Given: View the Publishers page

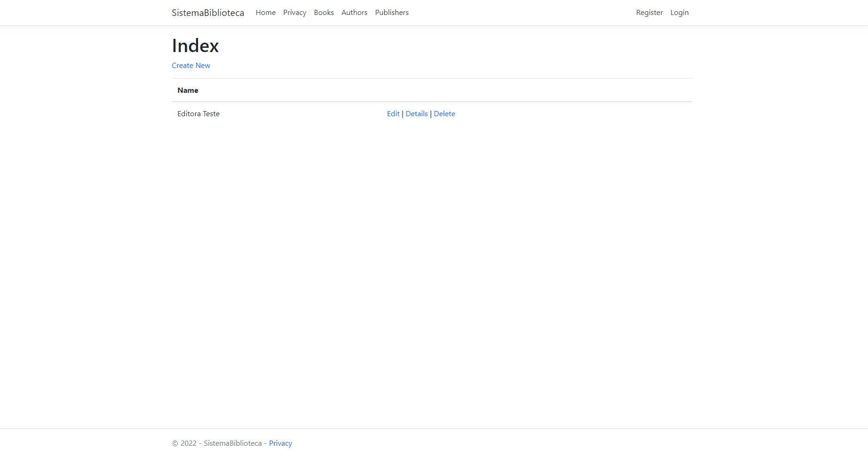Looking at the screenshot, I should (392, 12).
